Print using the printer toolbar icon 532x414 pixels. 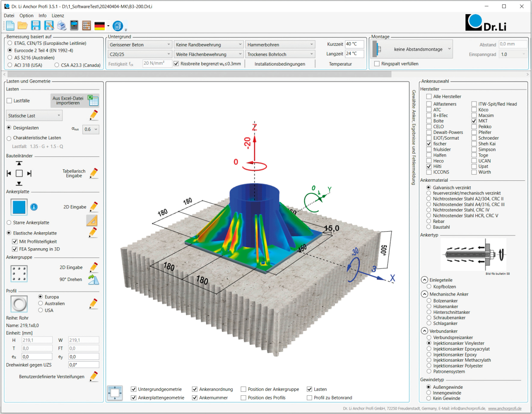tap(62, 25)
